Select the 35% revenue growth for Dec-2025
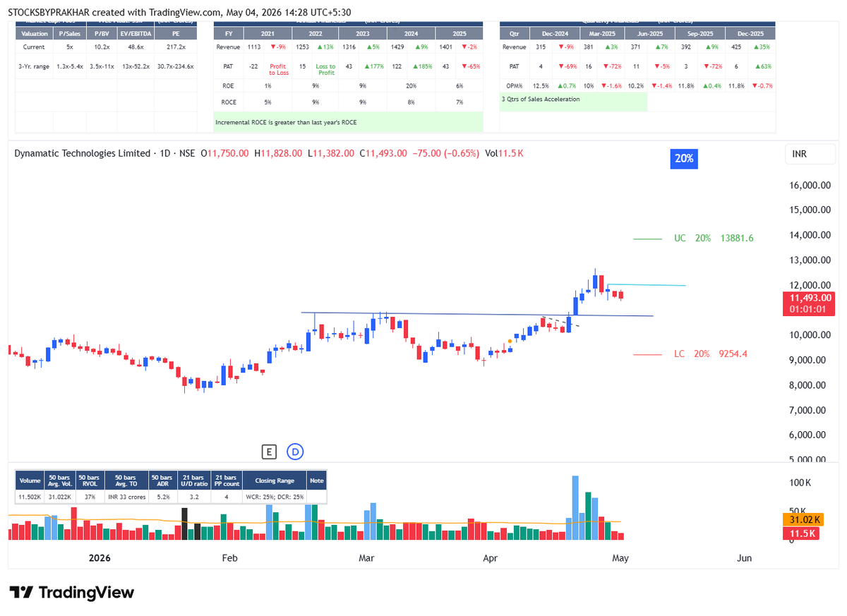Image resolution: width=847 pixels, height=616 pixels. tap(762, 47)
